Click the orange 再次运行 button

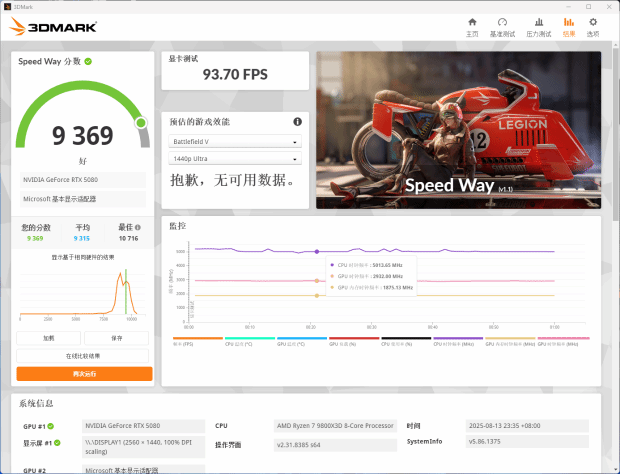tap(84, 374)
